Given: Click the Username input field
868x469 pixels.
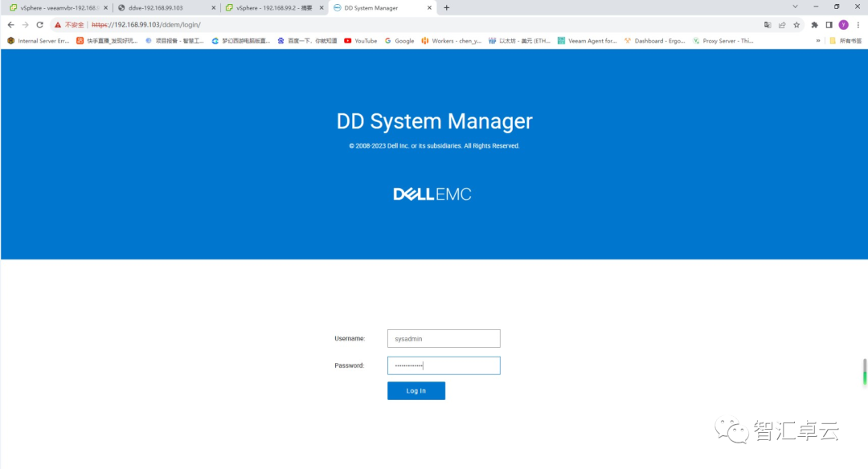Looking at the screenshot, I should pyautogui.click(x=444, y=338).
